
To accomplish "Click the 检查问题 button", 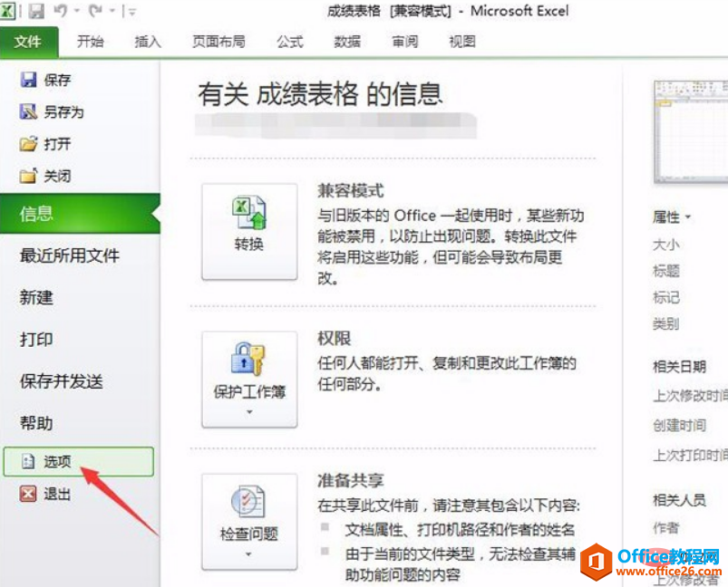I will pyautogui.click(x=249, y=522).
